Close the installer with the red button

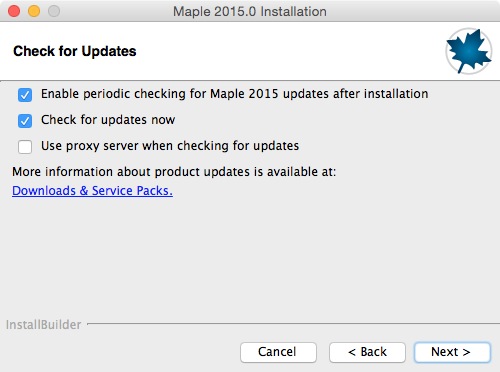(14, 11)
